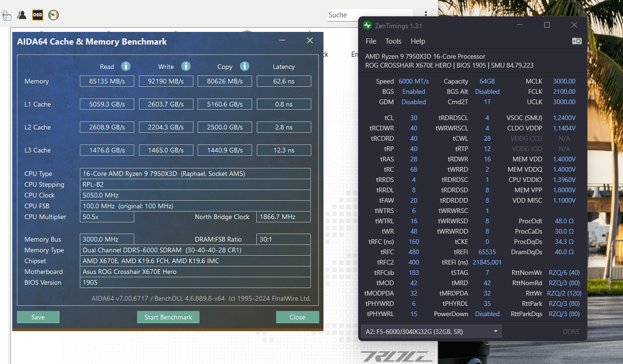Open the OSD toolbar icon

point(38,15)
